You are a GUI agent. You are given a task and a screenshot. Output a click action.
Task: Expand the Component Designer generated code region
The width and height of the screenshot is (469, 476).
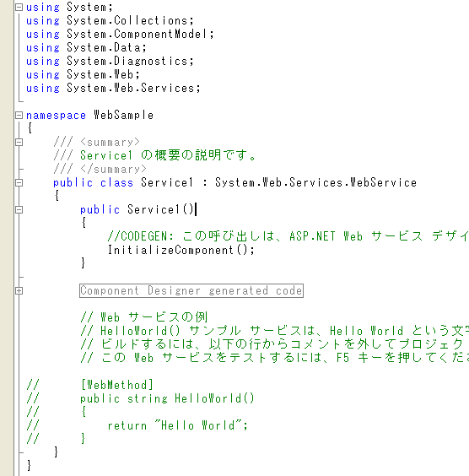pos(19,291)
